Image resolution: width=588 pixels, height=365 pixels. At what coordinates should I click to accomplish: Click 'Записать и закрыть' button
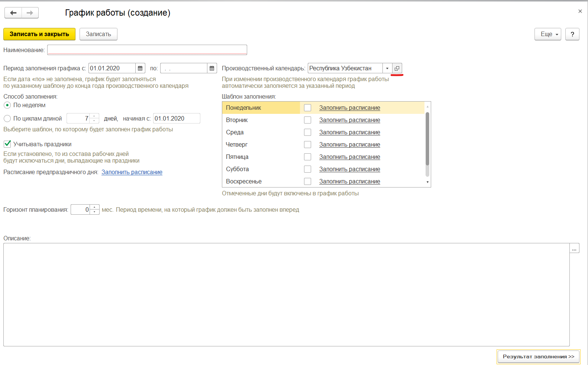point(39,34)
